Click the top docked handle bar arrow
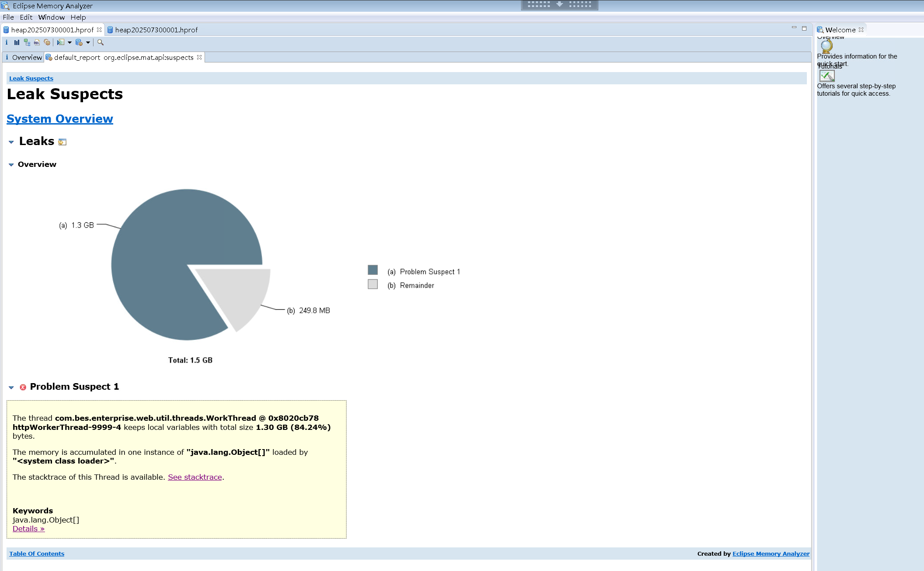The width and height of the screenshot is (924, 571). tap(559, 4)
